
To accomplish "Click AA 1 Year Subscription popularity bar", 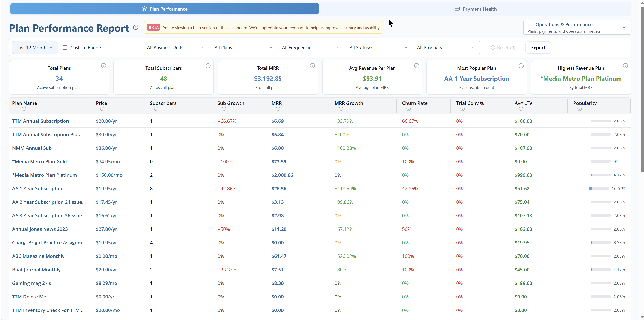I will click(x=599, y=189).
